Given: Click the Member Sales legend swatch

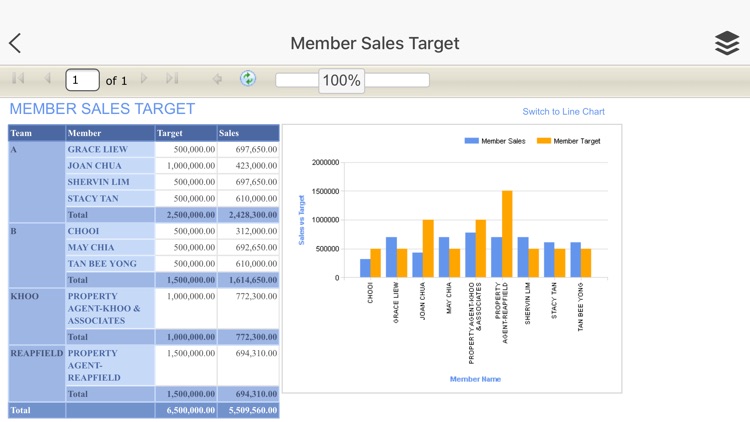Looking at the screenshot, I should click(471, 141).
